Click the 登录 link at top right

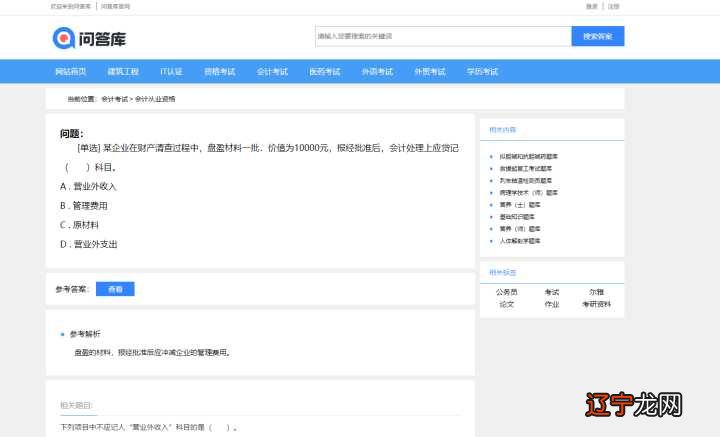(592, 6)
